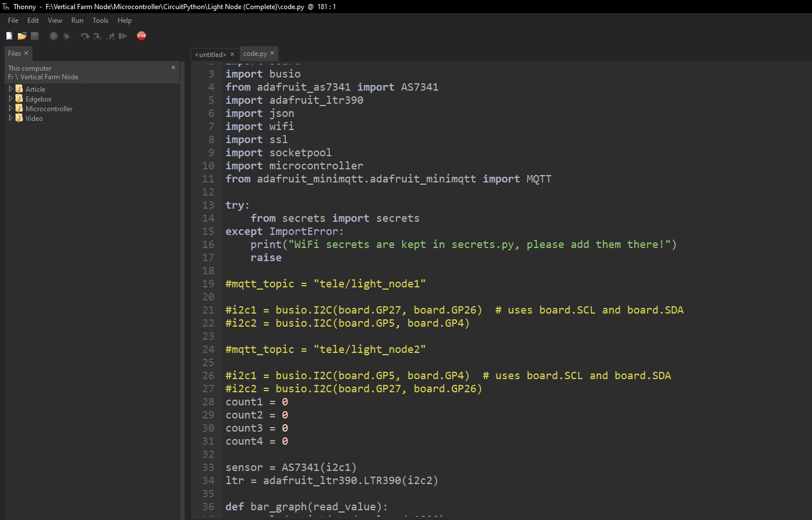Image resolution: width=812 pixels, height=520 pixels.
Task: Click the Resume debugger icon
Action: pyautogui.click(x=123, y=36)
